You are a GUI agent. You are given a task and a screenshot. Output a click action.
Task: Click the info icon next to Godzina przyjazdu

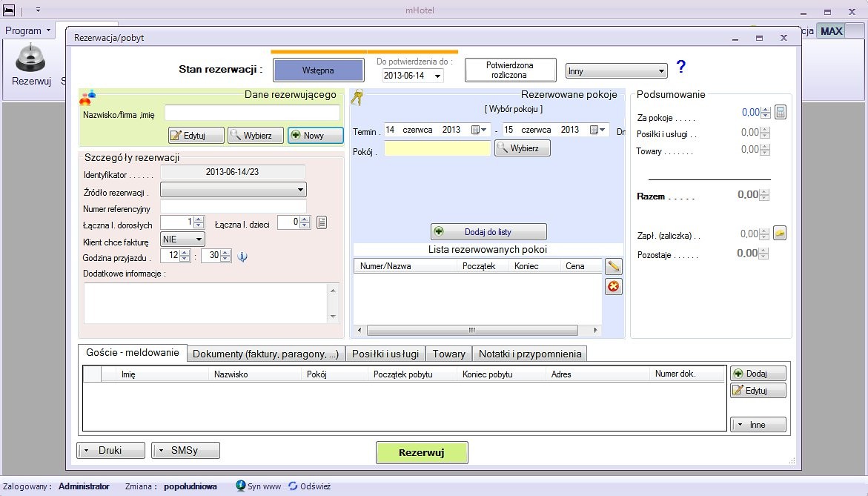coord(242,257)
